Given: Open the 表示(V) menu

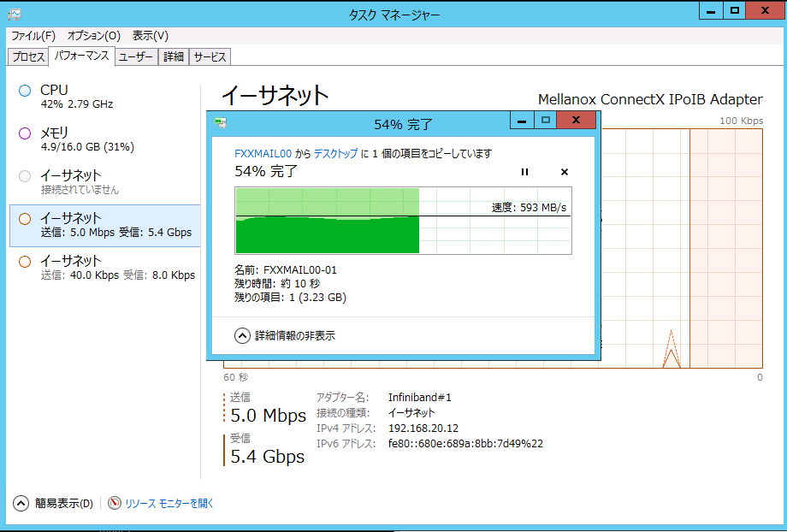Looking at the screenshot, I should click(150, 36).
